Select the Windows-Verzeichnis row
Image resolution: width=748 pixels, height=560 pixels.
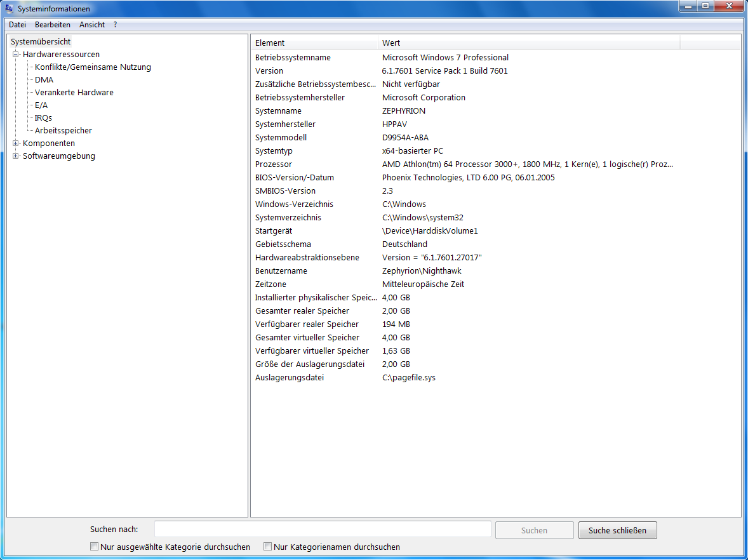(x=496, y=204)
